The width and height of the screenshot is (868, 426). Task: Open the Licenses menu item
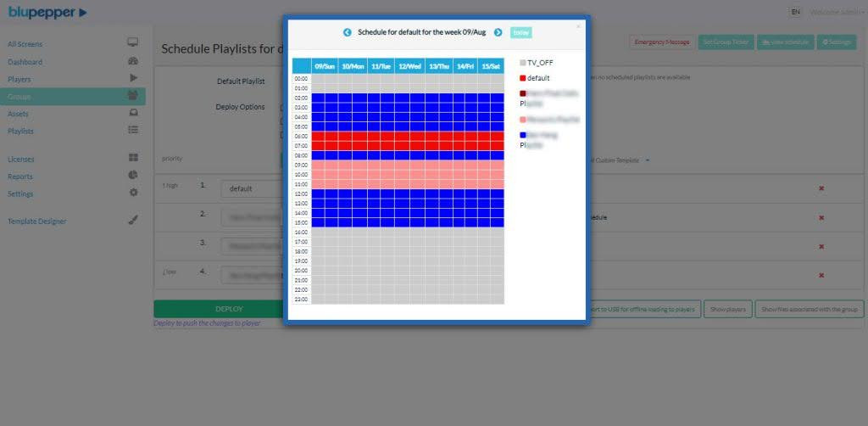[20, 159]
